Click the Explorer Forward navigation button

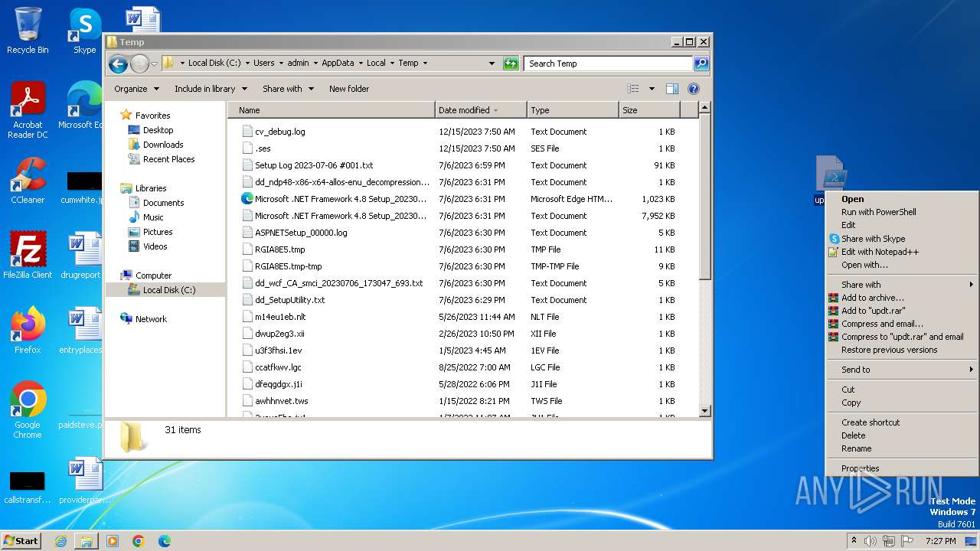pos(139,64)
